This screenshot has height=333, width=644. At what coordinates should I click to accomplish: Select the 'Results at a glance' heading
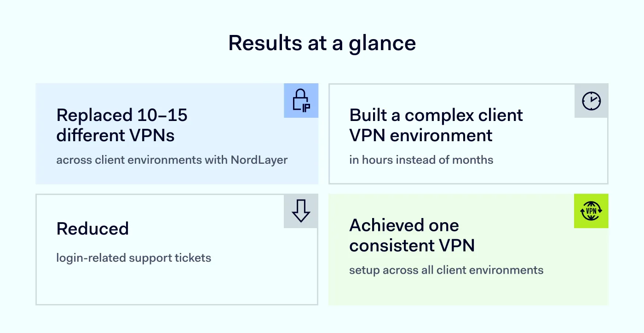(x=322, y=43)
